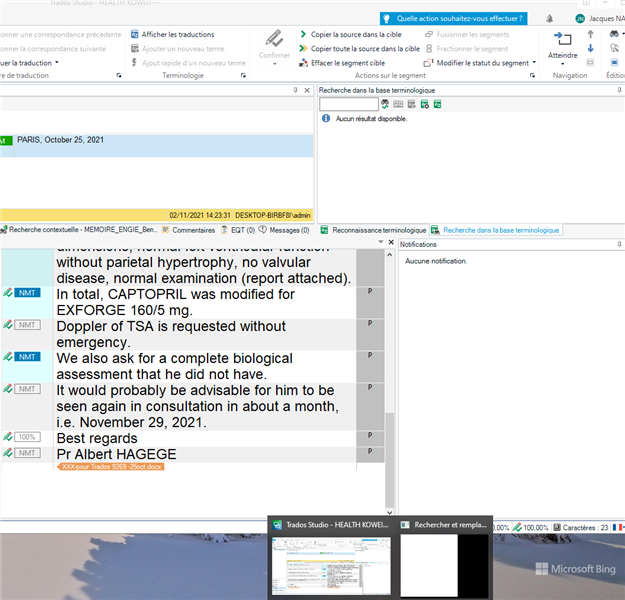Open the traduction dropdown arrow at ribbon left
This screenshot has width=625, height=600.
pos(57,63)
